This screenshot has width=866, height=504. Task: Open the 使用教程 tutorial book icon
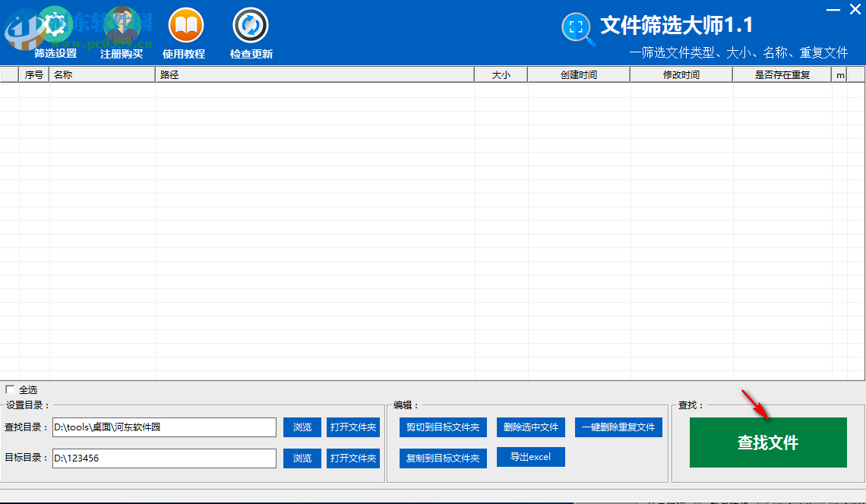[185, 26]
